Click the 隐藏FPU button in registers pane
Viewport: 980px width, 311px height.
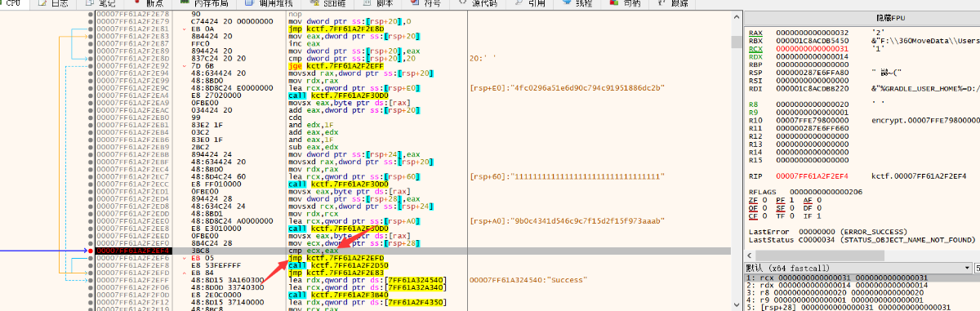(x=862, y=18)
